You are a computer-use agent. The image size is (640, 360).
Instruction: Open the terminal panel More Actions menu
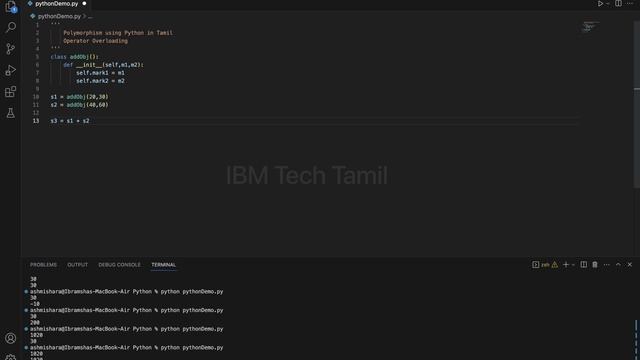[x=607, y=265]
